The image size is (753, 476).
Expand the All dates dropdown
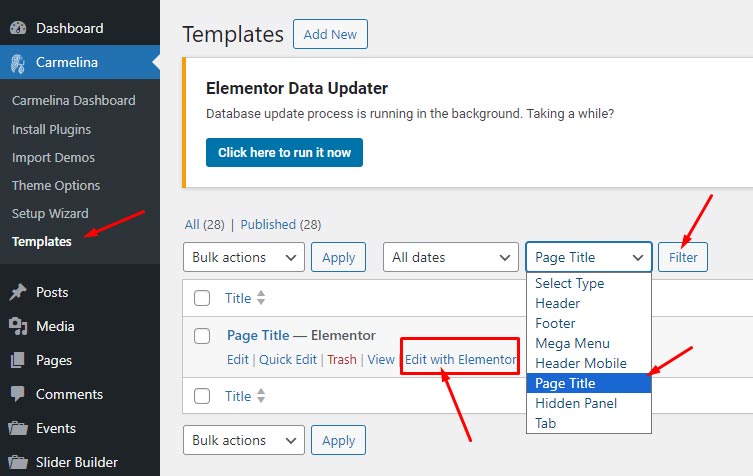pyautogui.click(x=451, y=257)
